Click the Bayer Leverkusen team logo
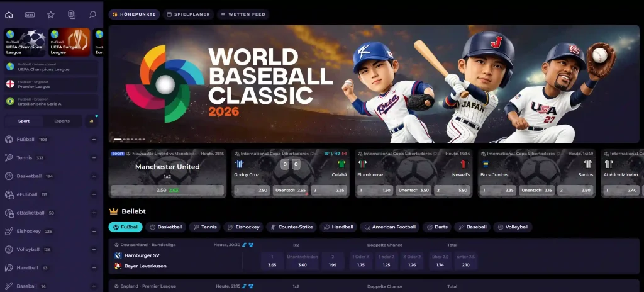Image resolution: width=644 pixels, height=292 pixels. point(118,266)
